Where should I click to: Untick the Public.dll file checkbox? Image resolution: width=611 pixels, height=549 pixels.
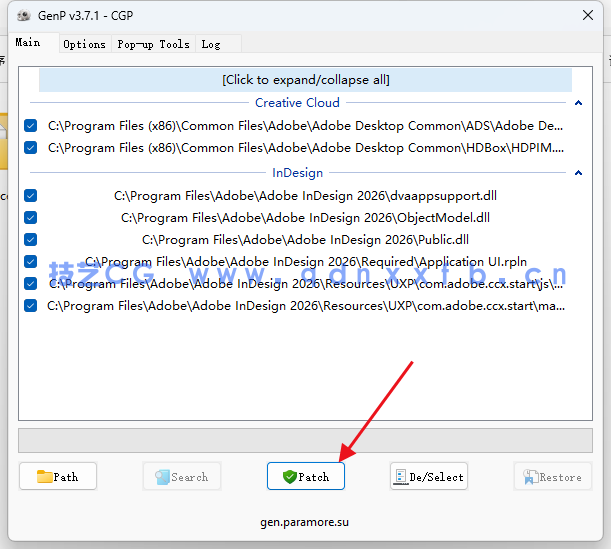point(31,240)
